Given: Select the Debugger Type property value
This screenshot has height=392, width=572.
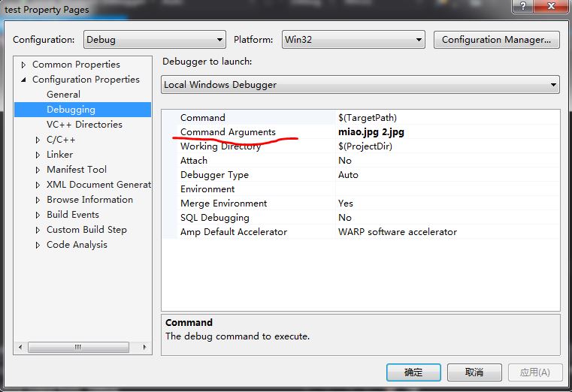Looking at the screenshot, I should (447, 175).
